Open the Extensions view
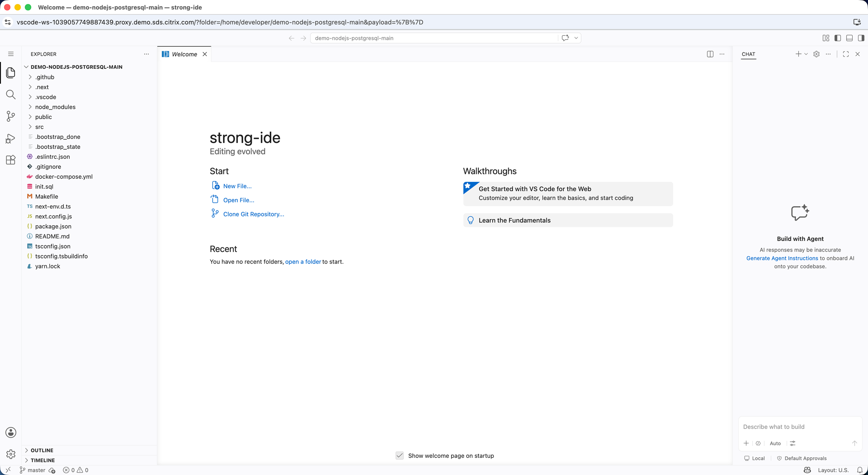This screenshot has height=475, width=868. [x=11, y=160]
